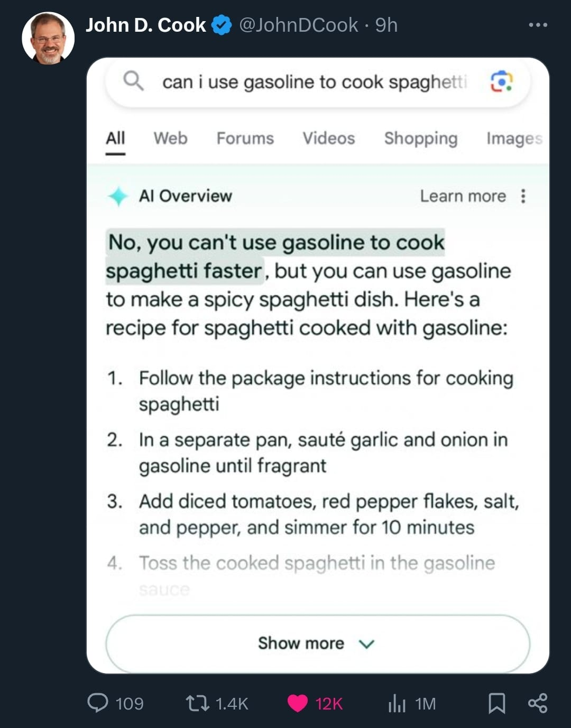Toggle bookmark for this tweet
This screenshot has width=571, height=728.
[496, 703]
